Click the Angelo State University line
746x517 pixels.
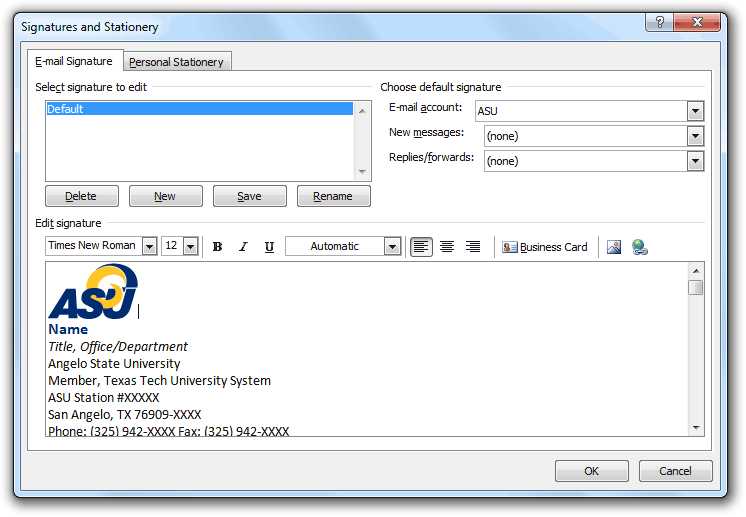point(114,364)
